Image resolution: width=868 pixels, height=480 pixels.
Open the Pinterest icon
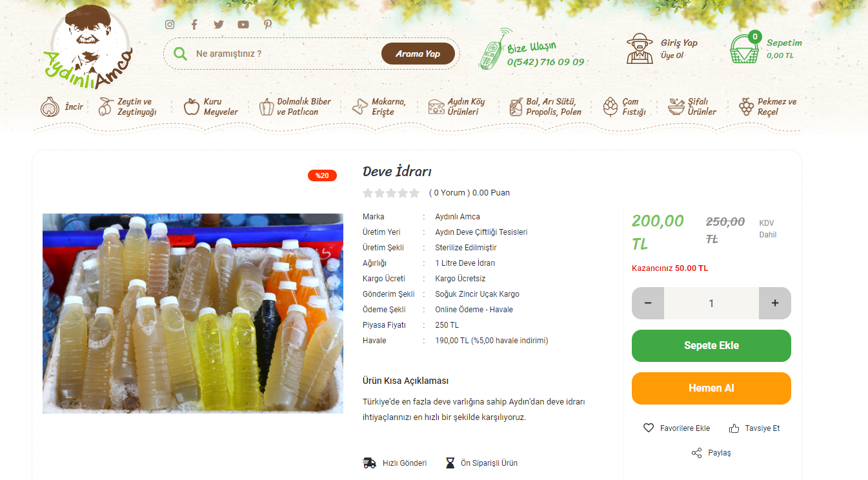268,25
